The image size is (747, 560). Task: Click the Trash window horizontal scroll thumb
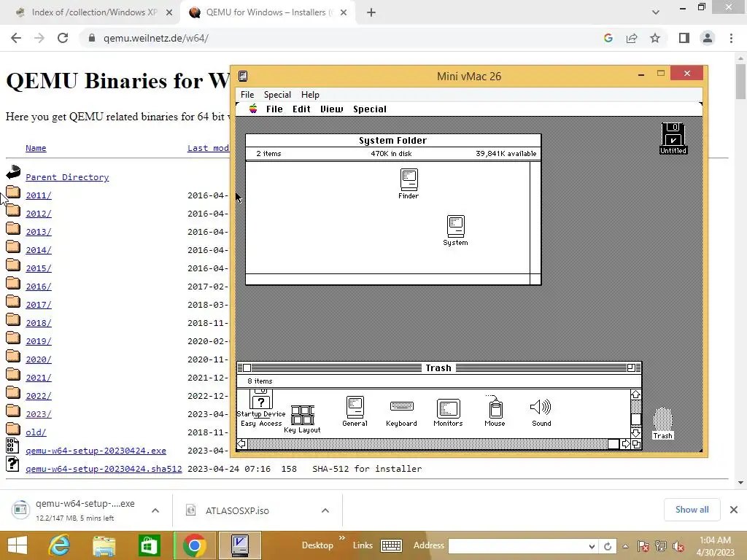pyautogui.click(x=614, y=444)
